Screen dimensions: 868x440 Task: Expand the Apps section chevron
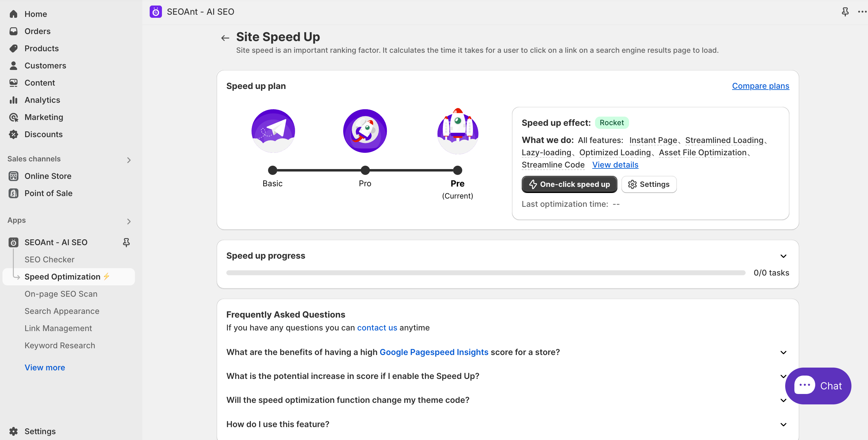129,221
